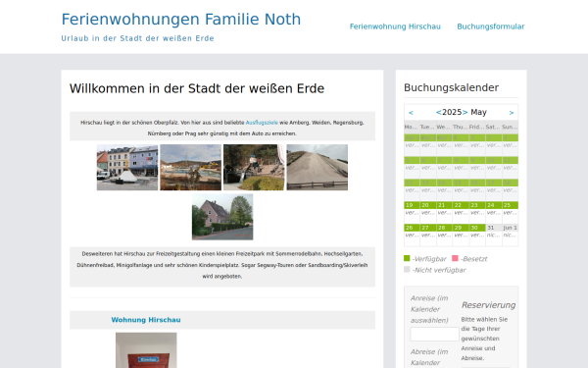Image resolution: width=588 pixels, height=368 pixels.
Task: Open Ferienwohnung Hirschau menu item
Action: (395, 26)
